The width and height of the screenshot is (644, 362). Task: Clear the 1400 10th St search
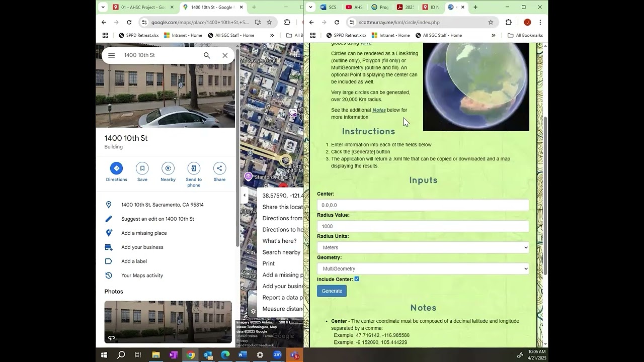225,55
